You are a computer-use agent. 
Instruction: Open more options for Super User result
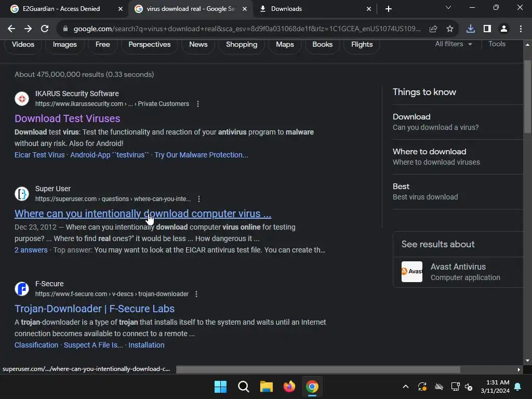tap(199, 199)
